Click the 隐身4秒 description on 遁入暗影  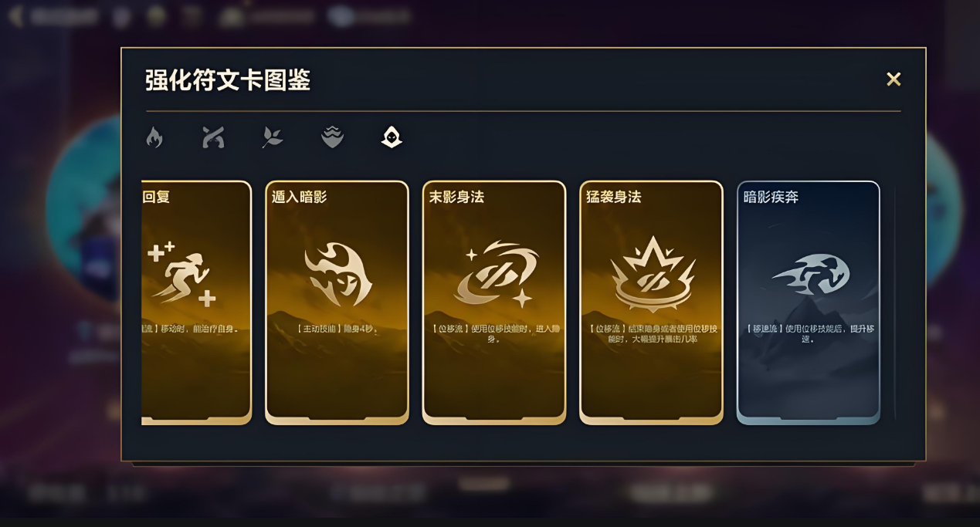[x=337, y=329]
